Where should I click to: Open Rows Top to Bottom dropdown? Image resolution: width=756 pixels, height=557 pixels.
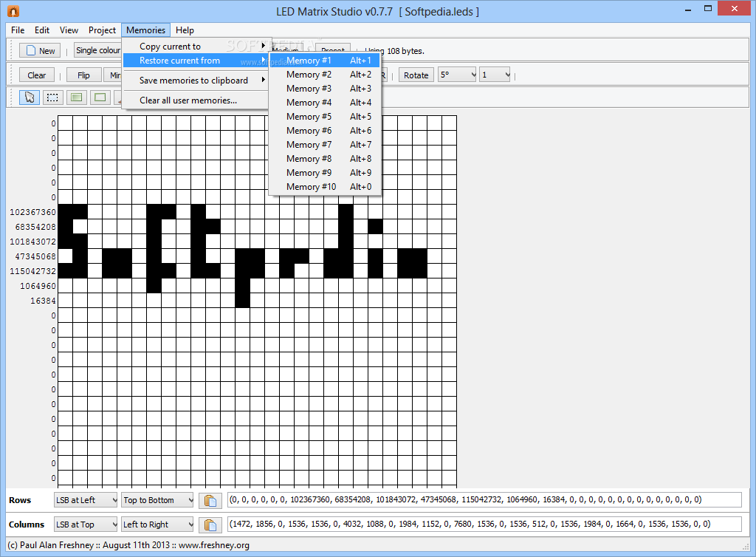click(x=157, y=500)
